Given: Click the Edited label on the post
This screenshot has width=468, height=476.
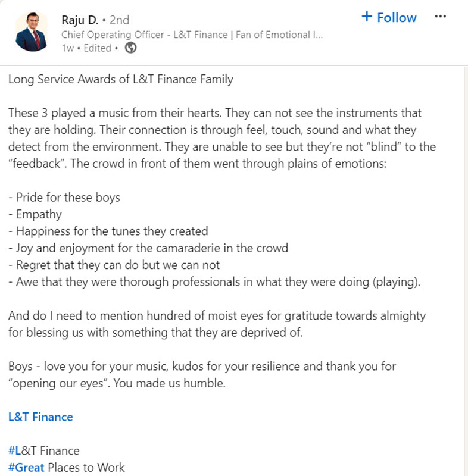Looking at the screenshot, I should point(98,48).
